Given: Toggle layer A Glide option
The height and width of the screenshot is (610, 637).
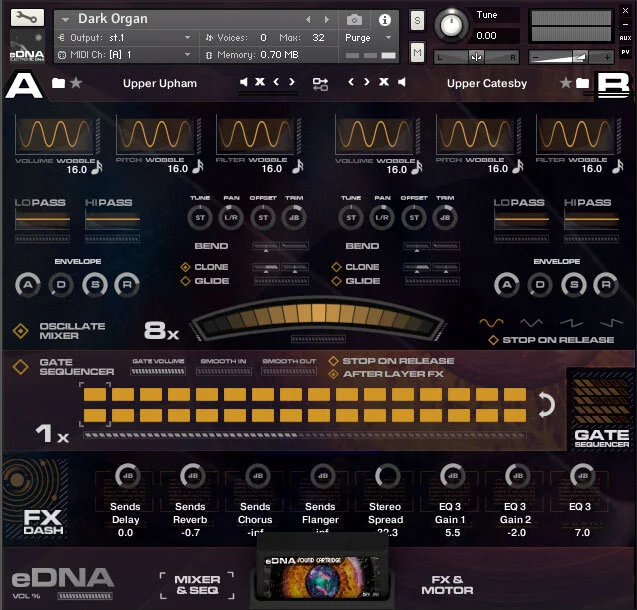Looking at the screenshot, I should tap(185, 281).
